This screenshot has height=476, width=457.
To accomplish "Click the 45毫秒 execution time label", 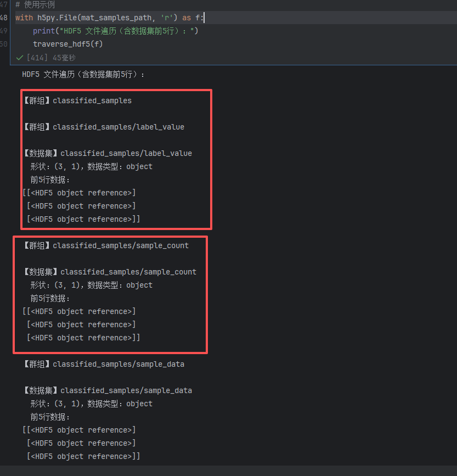I will coord(64,58).
